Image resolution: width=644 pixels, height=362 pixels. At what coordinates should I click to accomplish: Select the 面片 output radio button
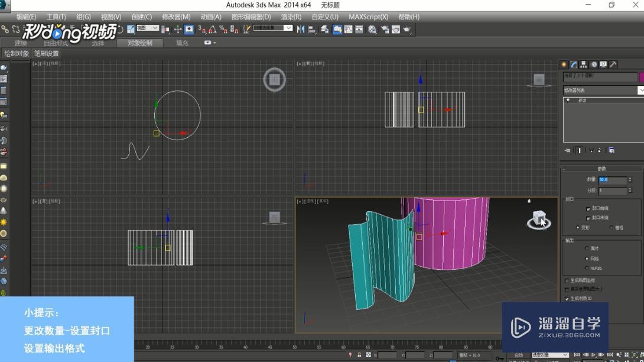(x=587, y=248)
